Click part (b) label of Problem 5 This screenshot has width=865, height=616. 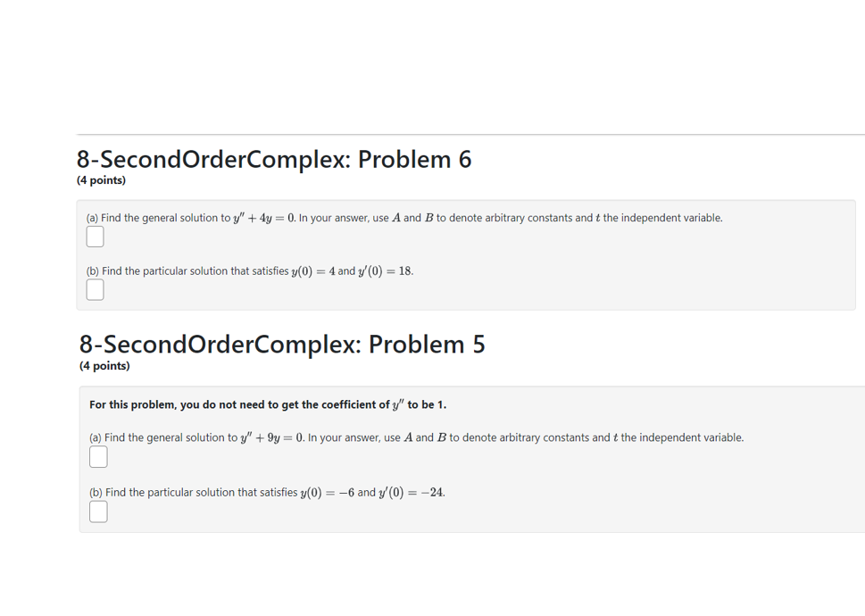pyautogui.click(x=95, y=491)
